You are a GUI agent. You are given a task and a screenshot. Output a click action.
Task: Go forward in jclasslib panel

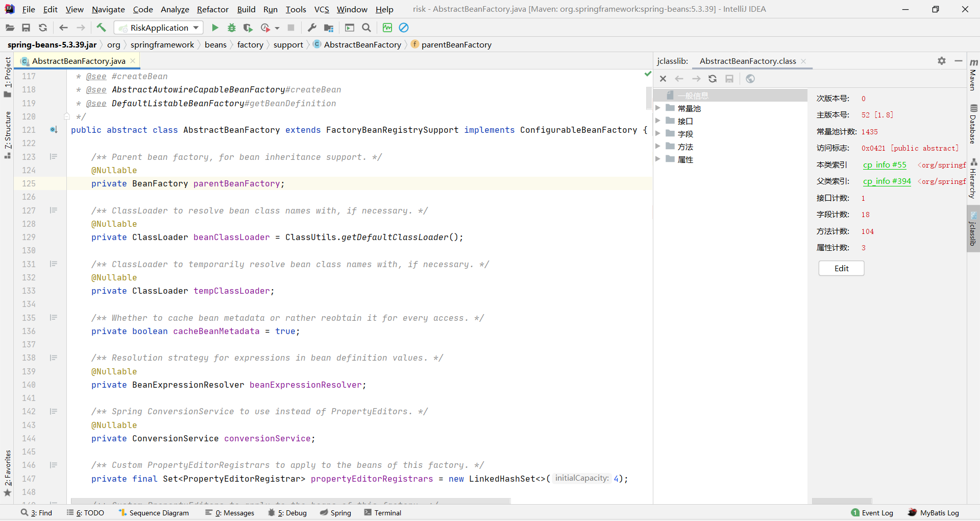696,79
